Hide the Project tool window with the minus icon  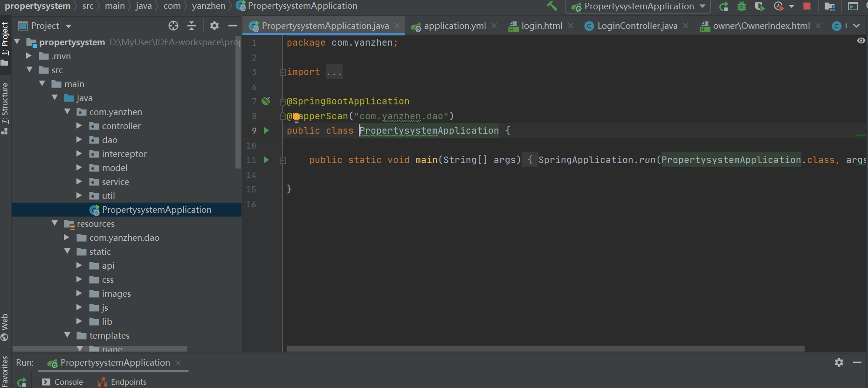[232, 26]
